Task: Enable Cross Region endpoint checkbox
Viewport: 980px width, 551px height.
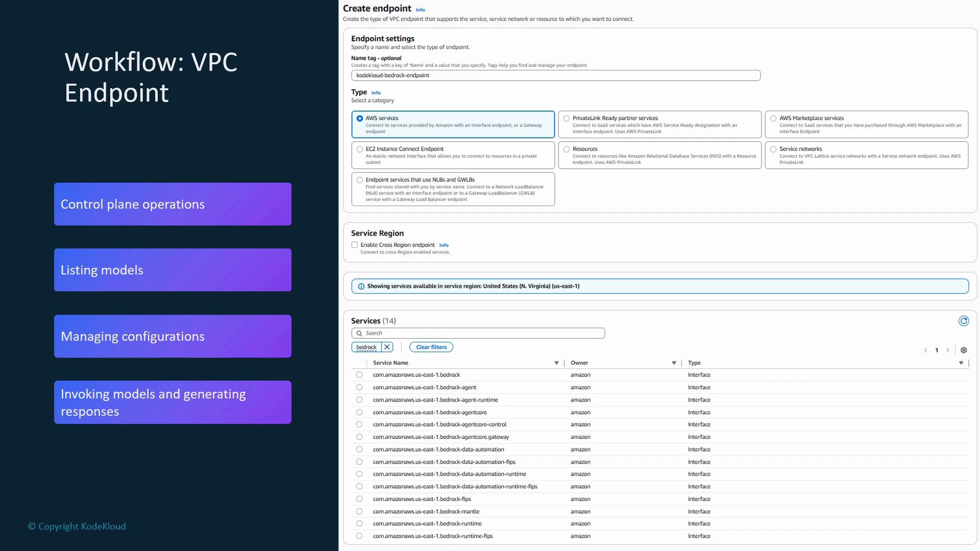Action: 355,245
